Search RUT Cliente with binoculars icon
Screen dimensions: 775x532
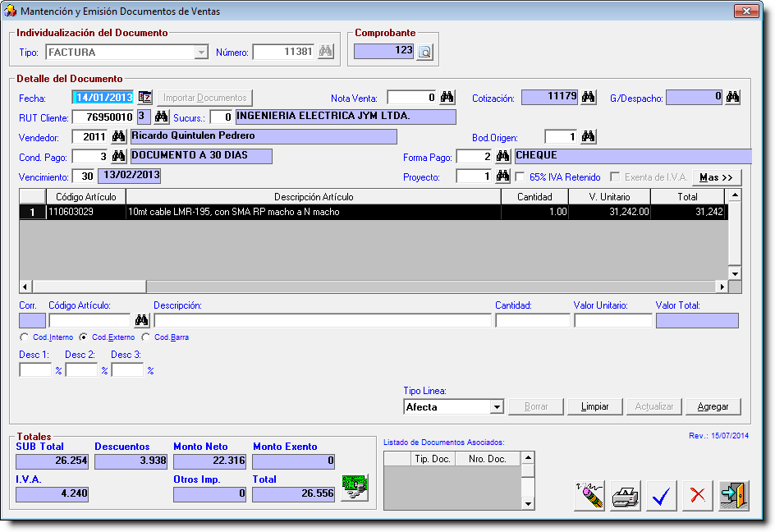(161, 117)
